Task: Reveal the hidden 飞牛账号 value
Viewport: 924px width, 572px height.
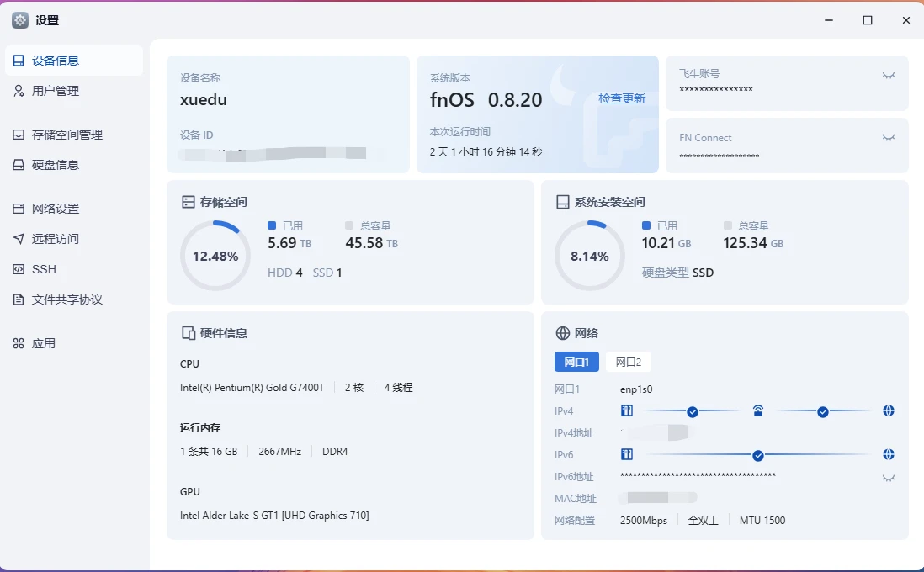Action: [x=888, y=76]
